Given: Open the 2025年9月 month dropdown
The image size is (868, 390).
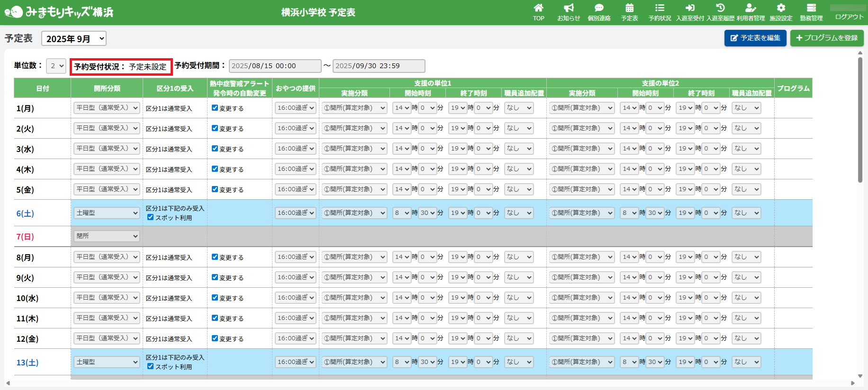Looking at the screenshot, I should point(74,39).
